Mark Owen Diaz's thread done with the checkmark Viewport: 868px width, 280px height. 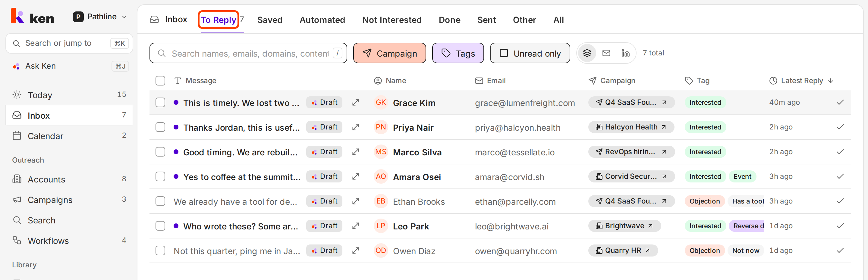[840, 250]
